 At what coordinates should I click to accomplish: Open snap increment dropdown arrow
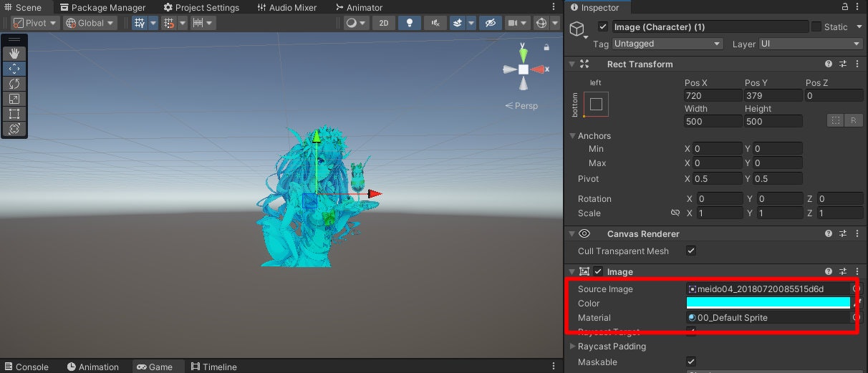coord(211,23)
